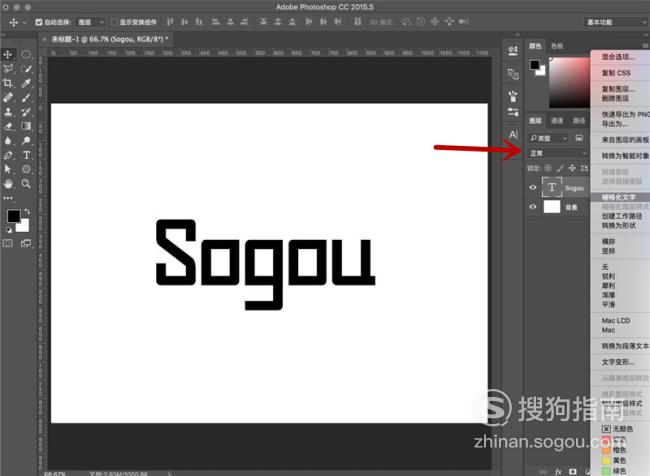Select the Horizontal Type tool
Screen dimensions: 650x476
(x=26, y=155)
